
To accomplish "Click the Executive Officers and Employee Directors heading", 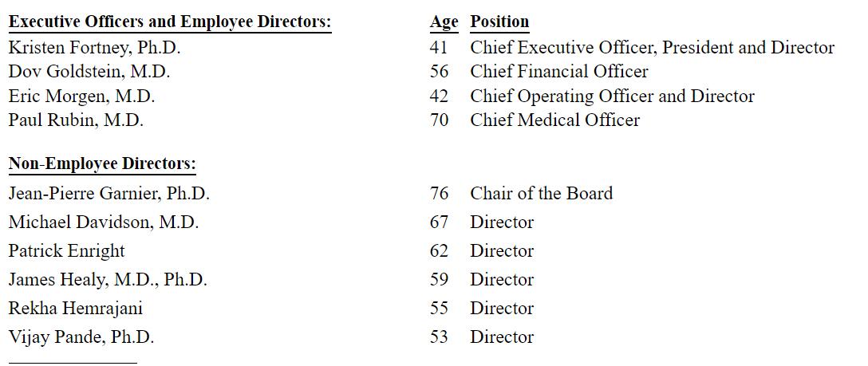I will tap(169, 22).
